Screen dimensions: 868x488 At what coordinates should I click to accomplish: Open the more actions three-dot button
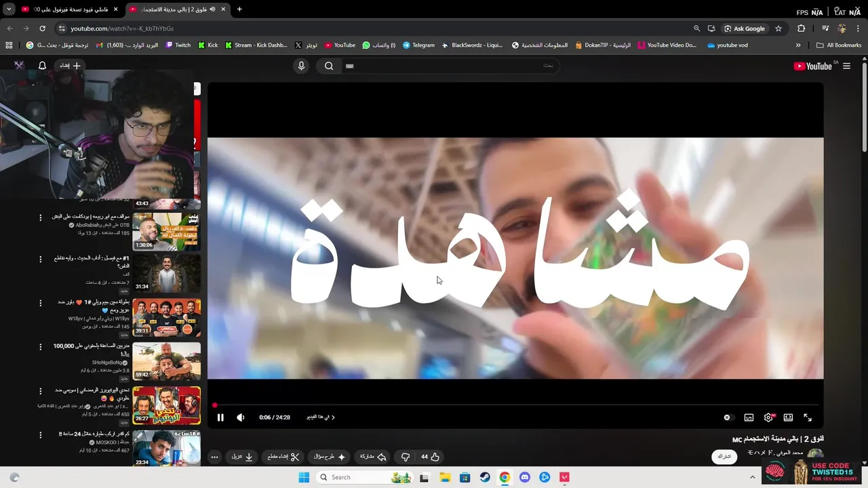coord(214,457)
